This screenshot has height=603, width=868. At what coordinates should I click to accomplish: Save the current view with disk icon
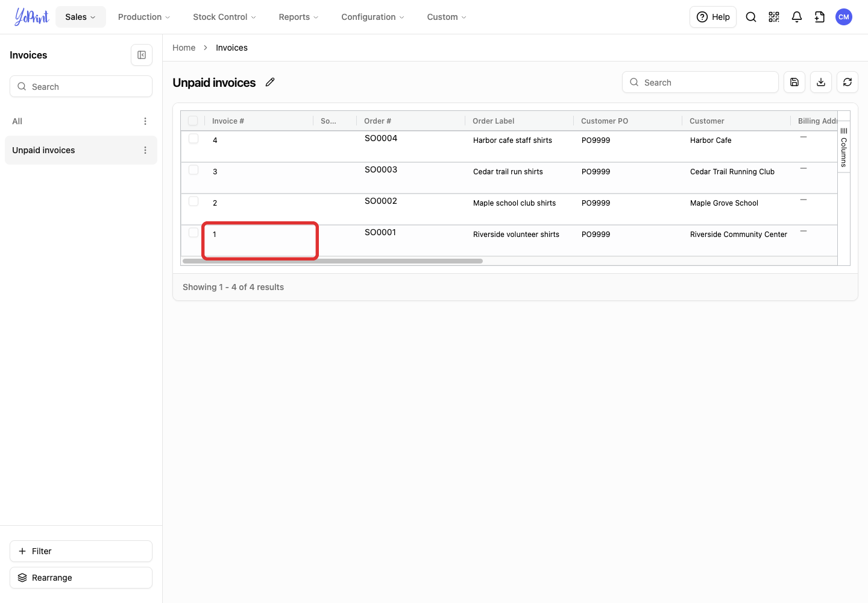[x=794, y=82]
